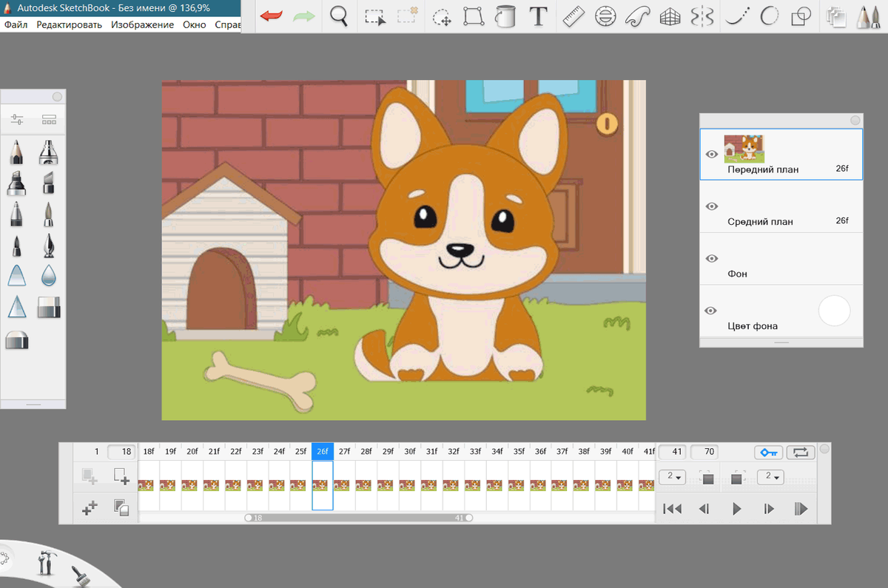Open the Изображение menu

(143, 24)
